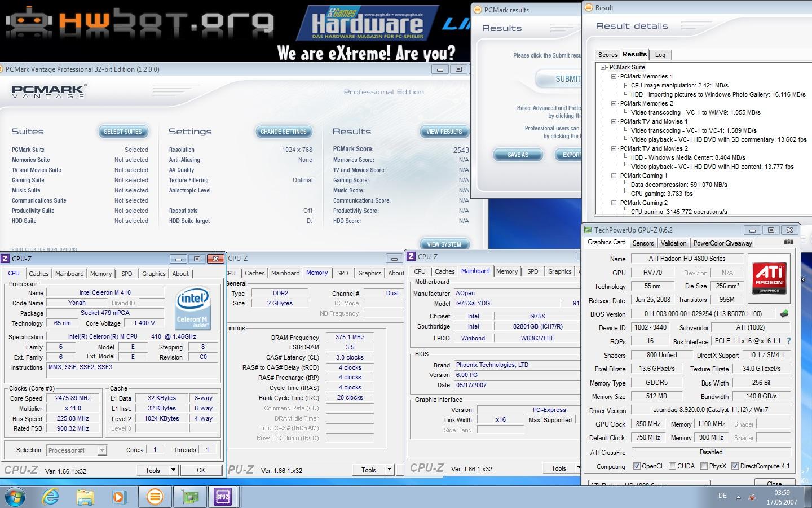Click VIEW RESULTS button in PCMark Vantage
Viewport: 812px width, 508px height.
click(444, 132)
